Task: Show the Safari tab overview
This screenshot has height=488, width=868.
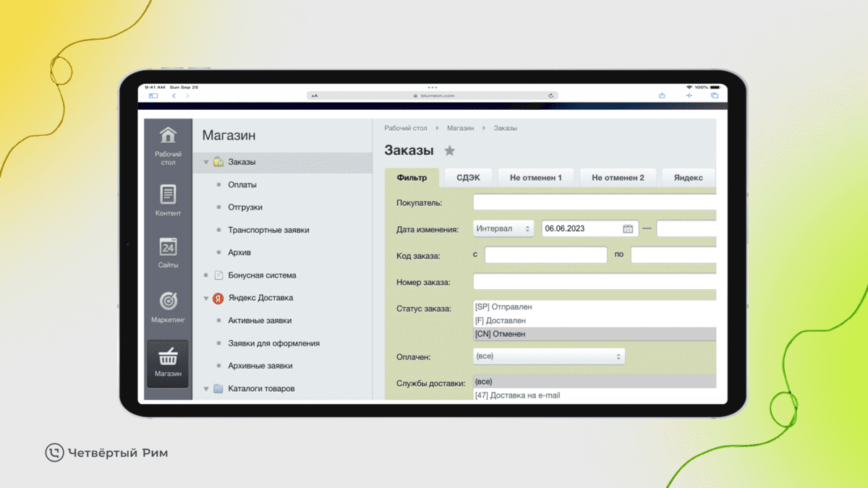Action: pos(715,95)
